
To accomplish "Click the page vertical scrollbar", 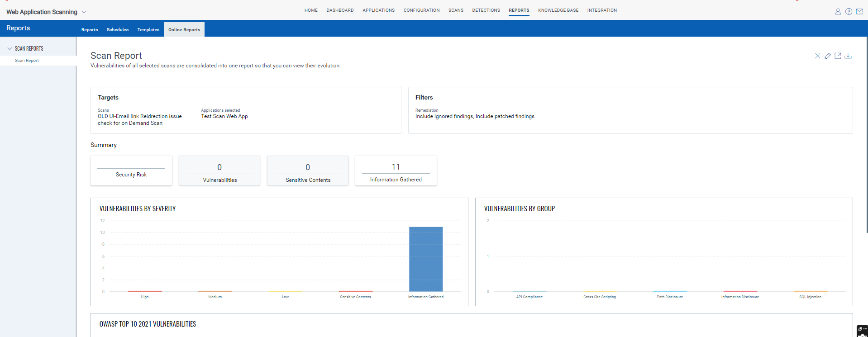I will (866, 136).
